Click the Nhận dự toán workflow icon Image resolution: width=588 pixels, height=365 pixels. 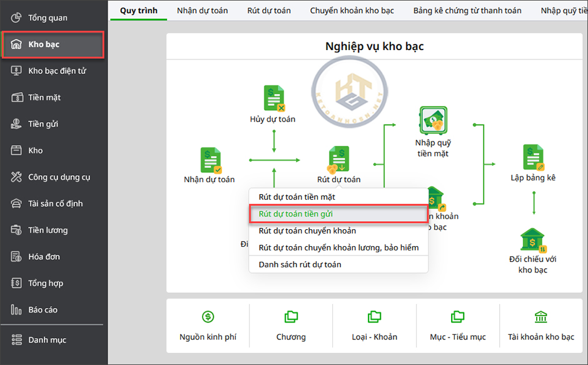coord(210,160)
